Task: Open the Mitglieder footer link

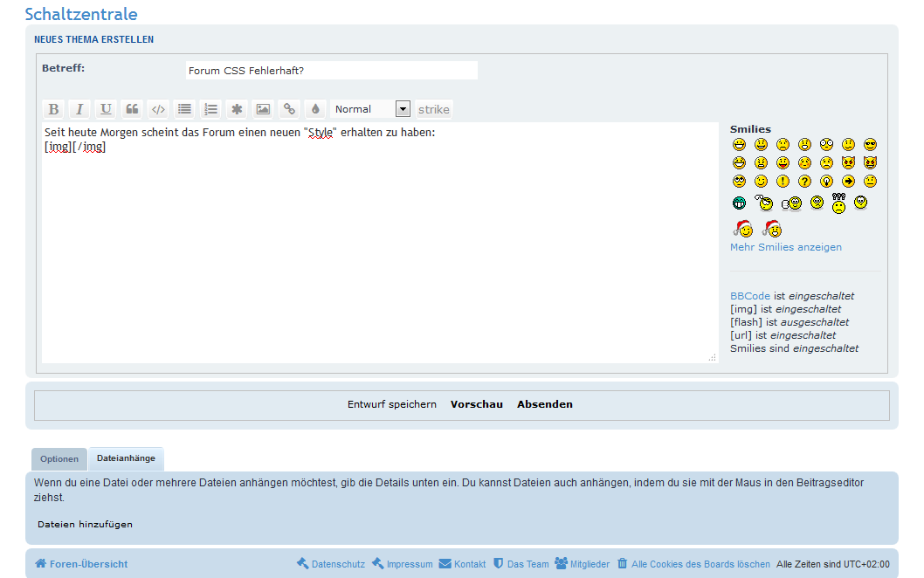Action: [583, 564]
